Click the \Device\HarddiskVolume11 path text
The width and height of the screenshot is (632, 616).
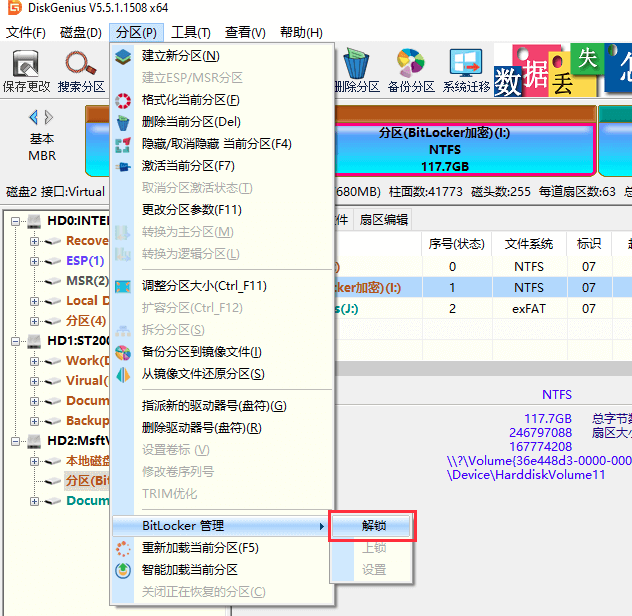pyautogui.click(x=526, y=475)
